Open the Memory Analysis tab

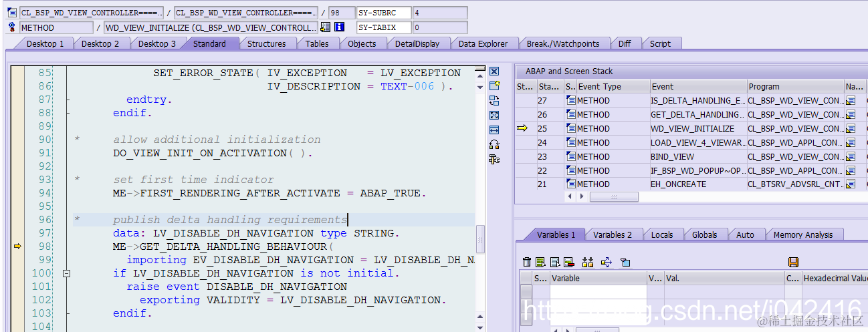click(x=802, y=234)
